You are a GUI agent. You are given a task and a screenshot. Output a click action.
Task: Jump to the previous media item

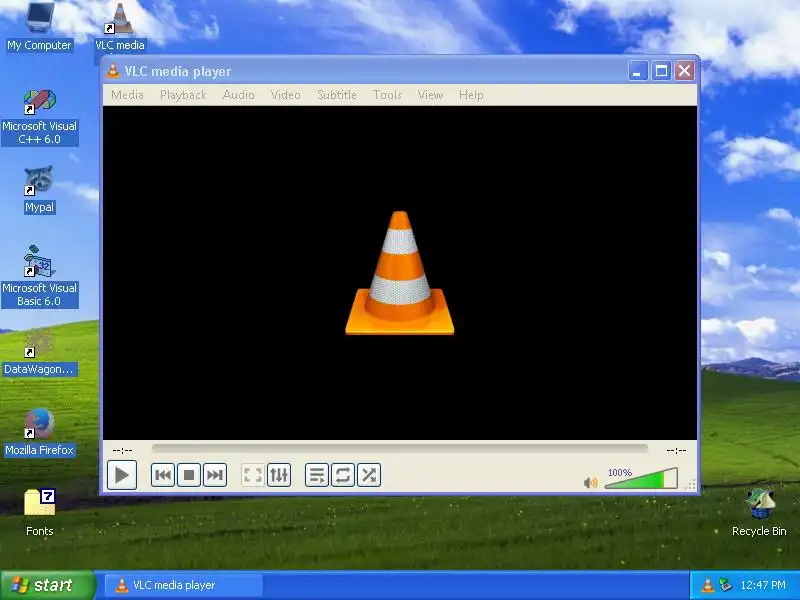pyautogui.click(x=163, y=475)
